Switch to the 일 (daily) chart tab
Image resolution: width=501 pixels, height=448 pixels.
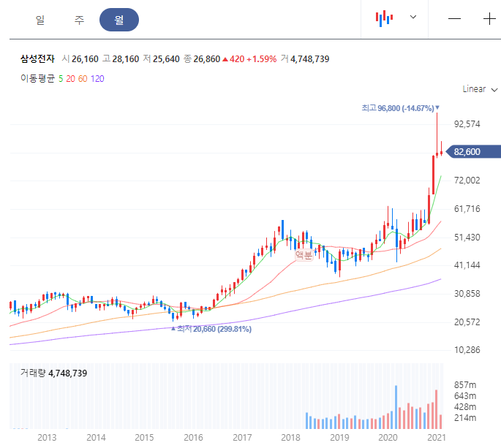coord(40,20)
